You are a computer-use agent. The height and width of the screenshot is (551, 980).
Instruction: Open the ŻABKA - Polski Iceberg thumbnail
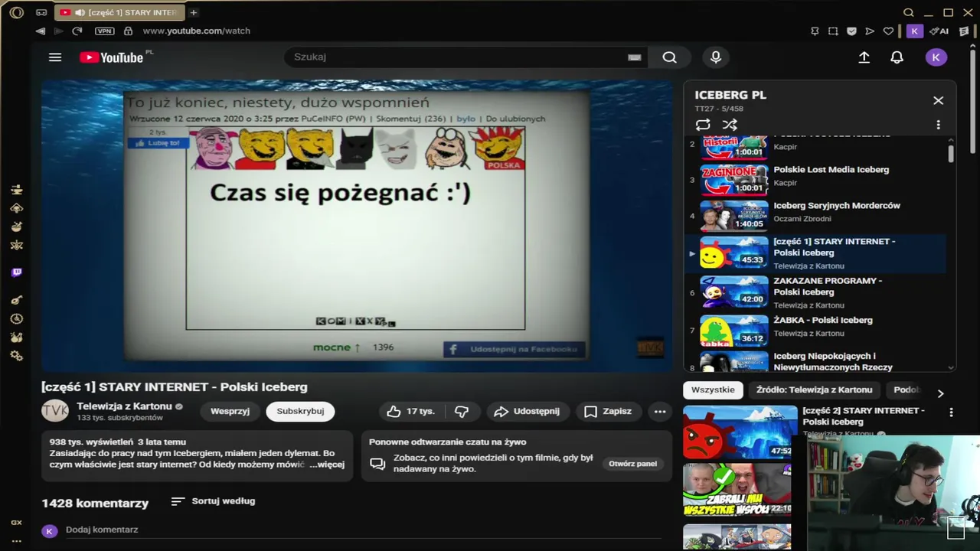(733, 331)
